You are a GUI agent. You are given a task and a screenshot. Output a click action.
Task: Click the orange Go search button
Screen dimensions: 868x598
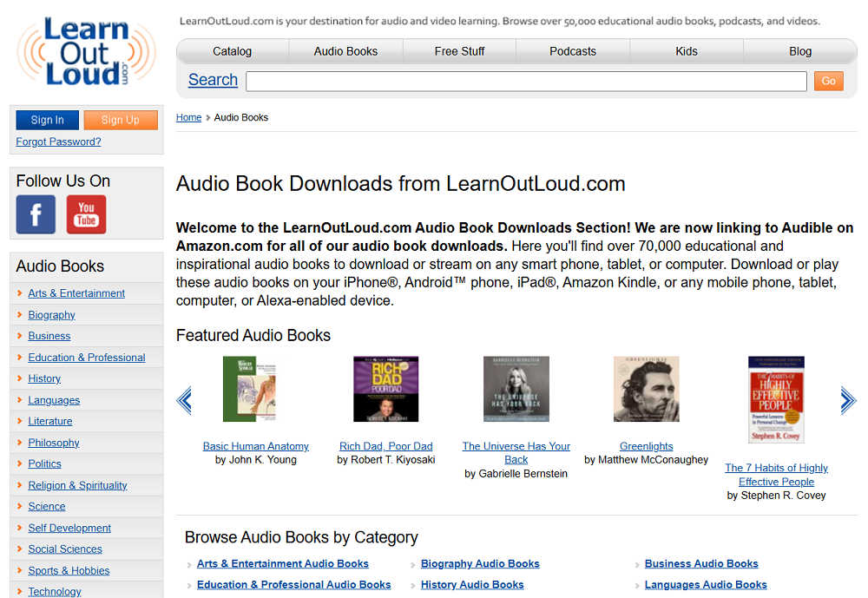[x=829, y=81]
